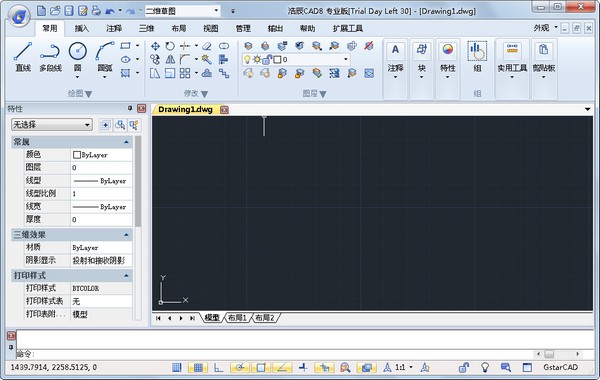Open the 外观 appearance menu
The height and width of the screenshot is (380, 600).
click(x=545, y=28)
